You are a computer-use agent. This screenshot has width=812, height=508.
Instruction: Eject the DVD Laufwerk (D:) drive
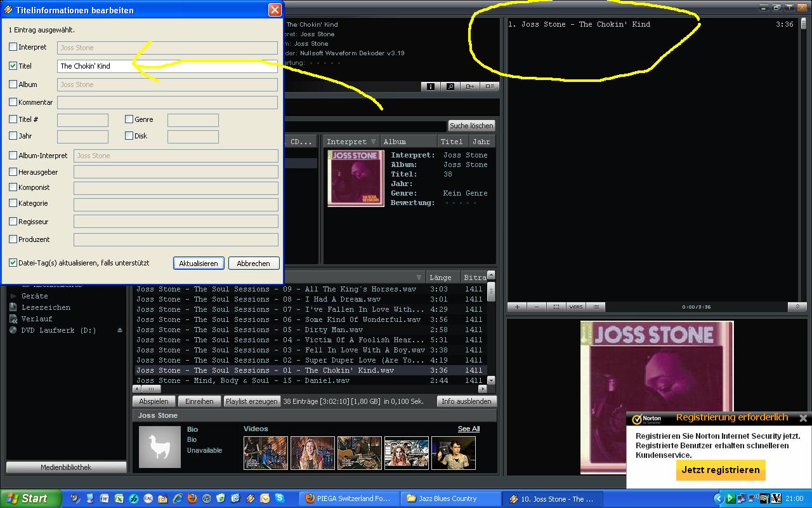click(120, 330)
